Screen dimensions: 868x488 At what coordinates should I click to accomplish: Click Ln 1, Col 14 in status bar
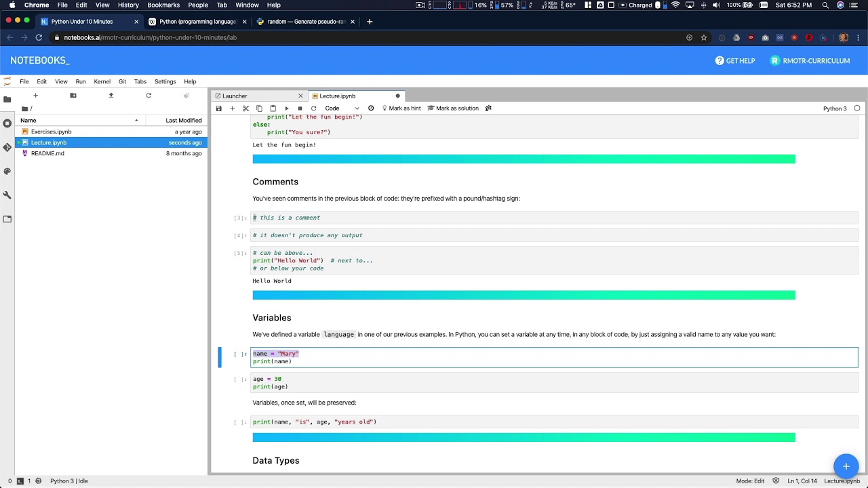[x=802, y=481]
